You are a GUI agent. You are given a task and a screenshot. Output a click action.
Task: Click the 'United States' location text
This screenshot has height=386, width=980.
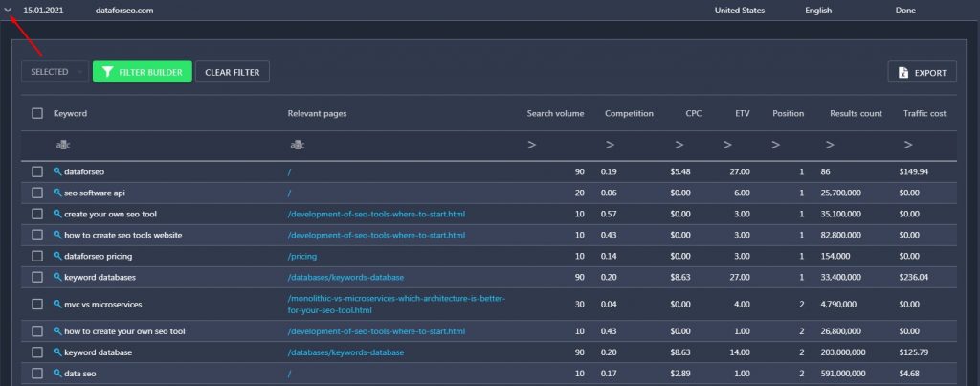click(740, 11)
